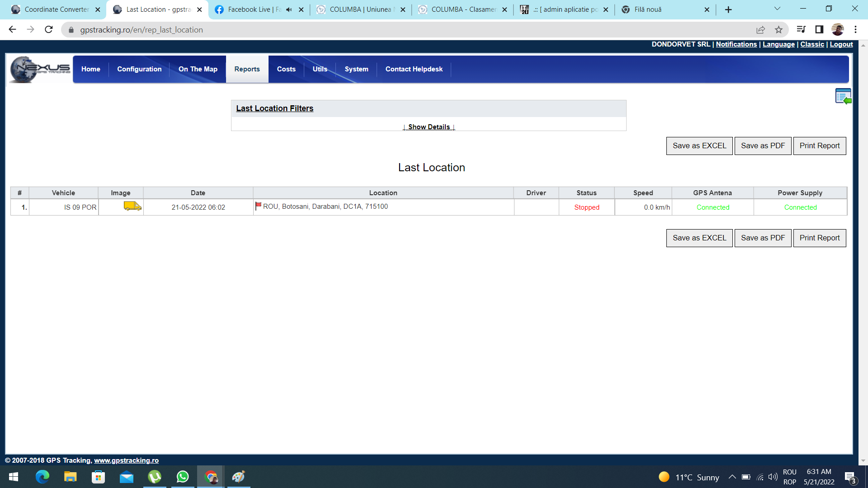
Task: Open the On The Map menu
Action: (x=198, y=69)
